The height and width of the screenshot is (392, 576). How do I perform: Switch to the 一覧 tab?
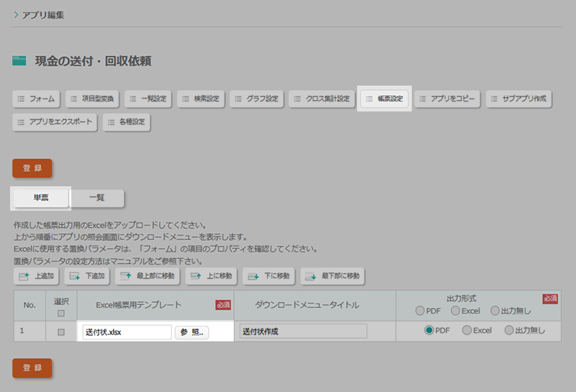(x=97, y=198)
